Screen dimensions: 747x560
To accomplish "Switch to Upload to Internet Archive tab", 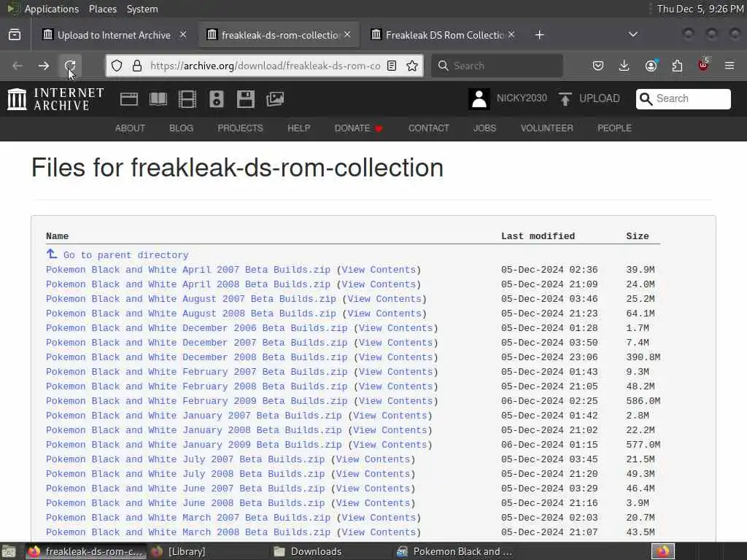I will click(x=114, y=35).
